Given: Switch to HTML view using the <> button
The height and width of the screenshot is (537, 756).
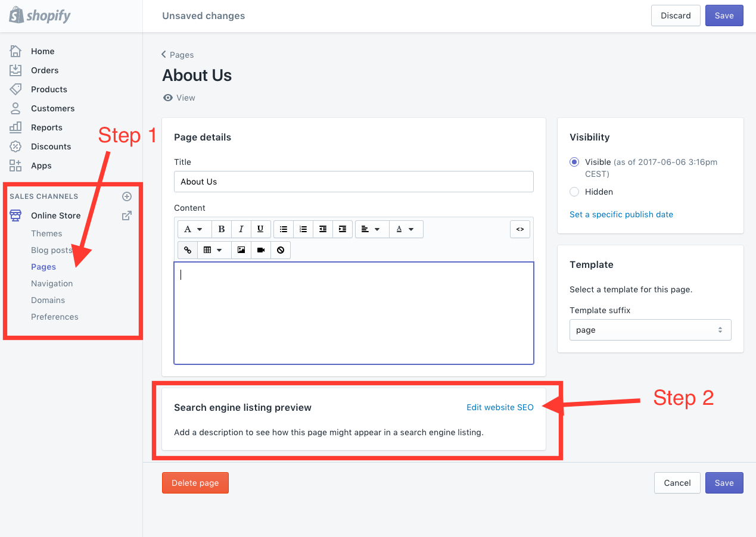Looking at the screenshot, I should click(x=519, y=229).
